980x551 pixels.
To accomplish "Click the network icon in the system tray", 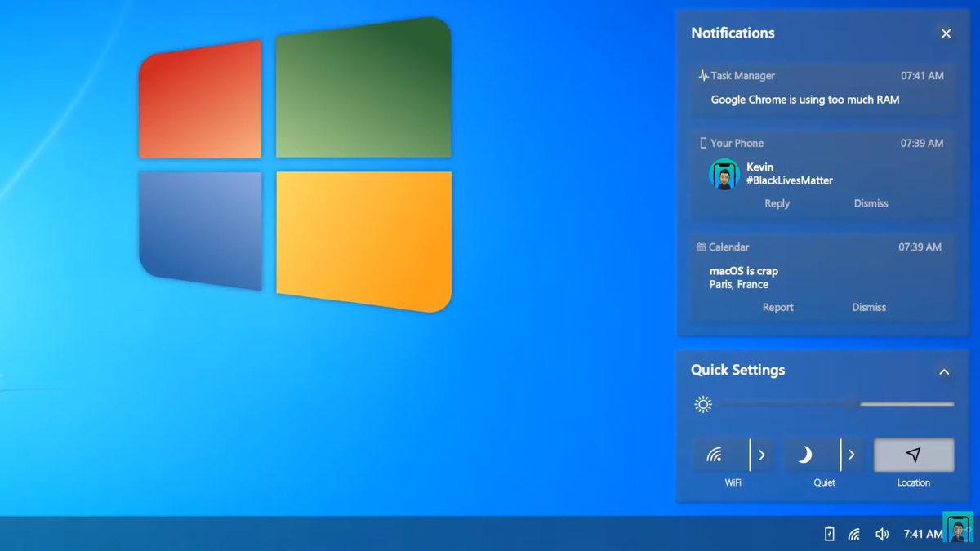I will pyautogui.click(x=854, y=534).
